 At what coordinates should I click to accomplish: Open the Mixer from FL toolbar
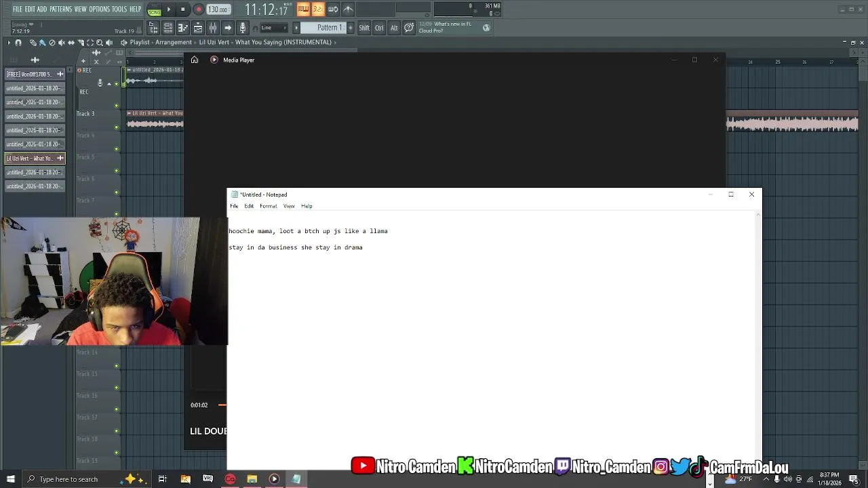[x=213, y=28]
